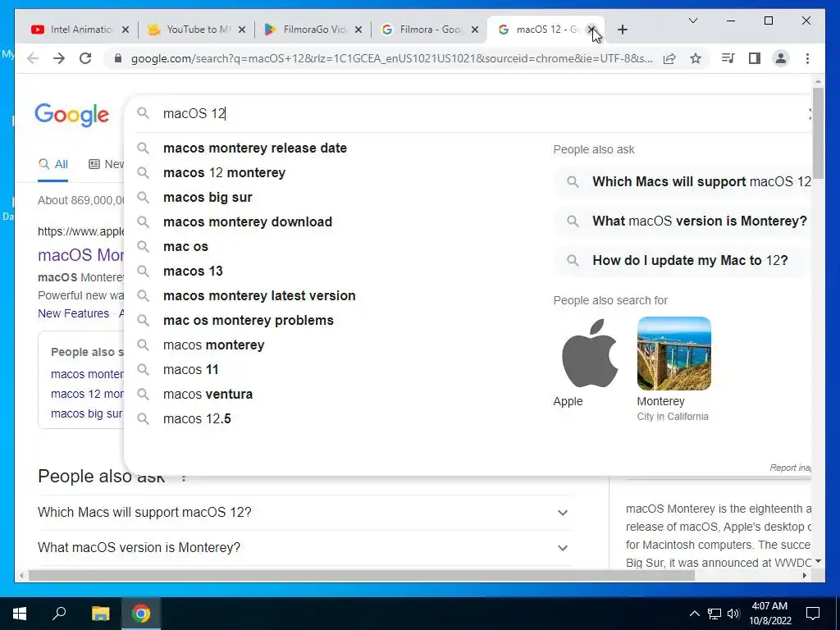Select the macos 11 suggestion
Screen dimensions: 840x630
(190, 370)
